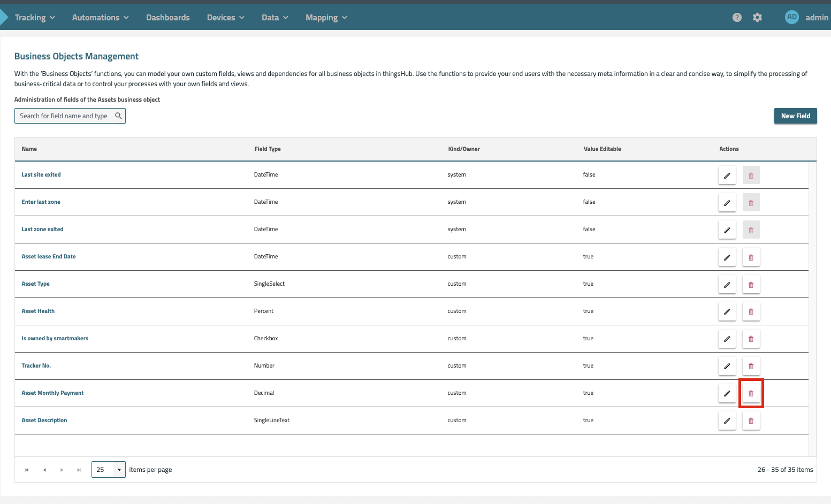This screenshot has width=831, height=504.
Task: Open the Dashboards menu item
Action: click(x=167, y=18)
